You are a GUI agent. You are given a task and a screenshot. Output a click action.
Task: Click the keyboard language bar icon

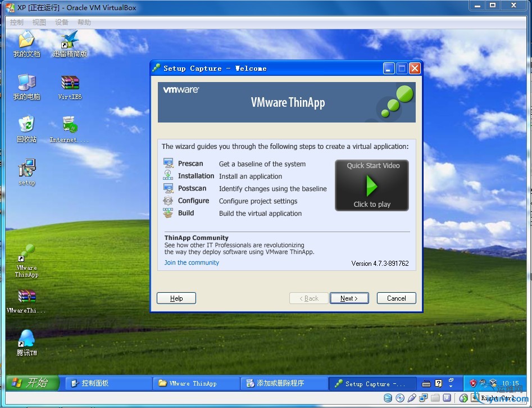426,384
